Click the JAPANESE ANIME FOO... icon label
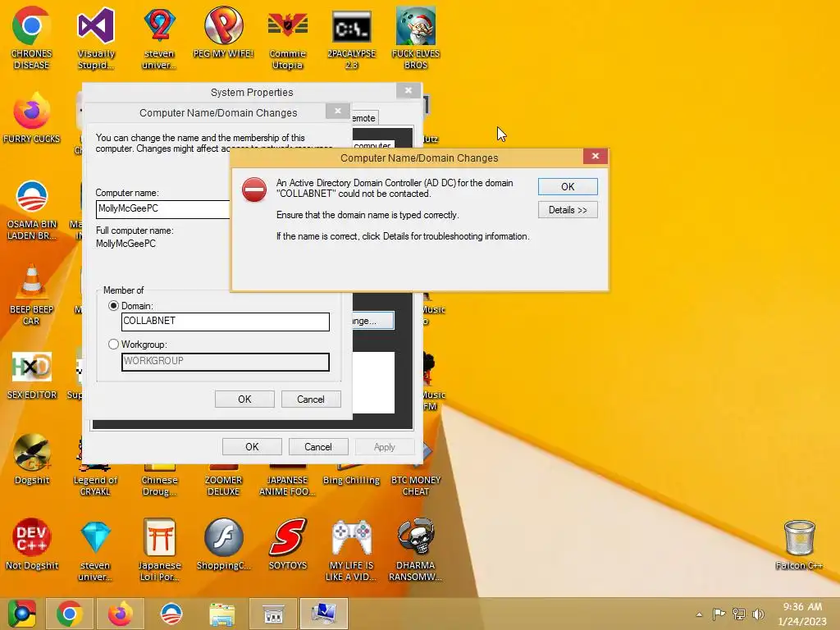This screenshot has width=840, height=630. tap(288, 486)
